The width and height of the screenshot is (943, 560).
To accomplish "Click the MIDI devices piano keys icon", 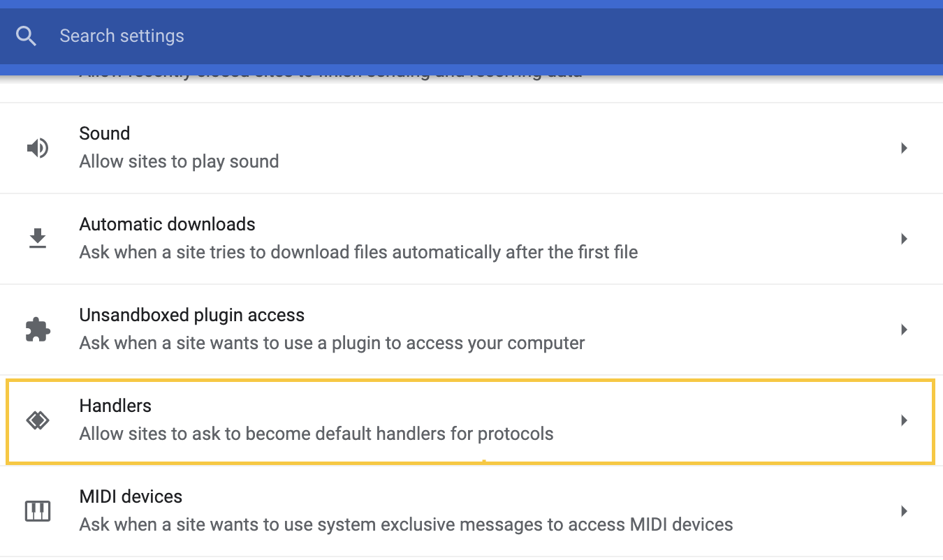I will 38,511.
